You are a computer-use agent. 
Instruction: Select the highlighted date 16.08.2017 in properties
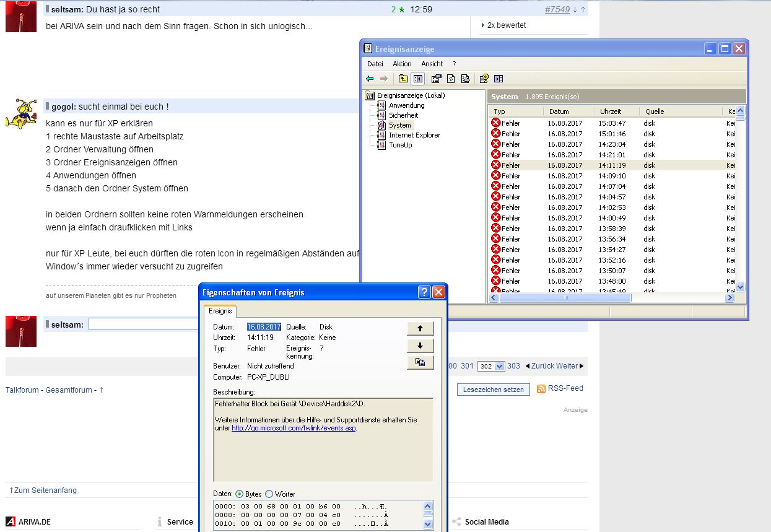click(x=264, y=326)
